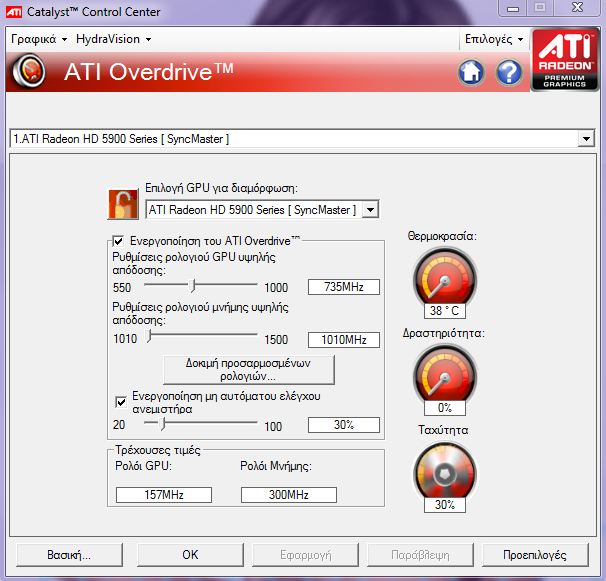Click the 30% fan speed field
The width and height of the screenshot is (606, 581).
pyautogui.click(x=344, y=425)
